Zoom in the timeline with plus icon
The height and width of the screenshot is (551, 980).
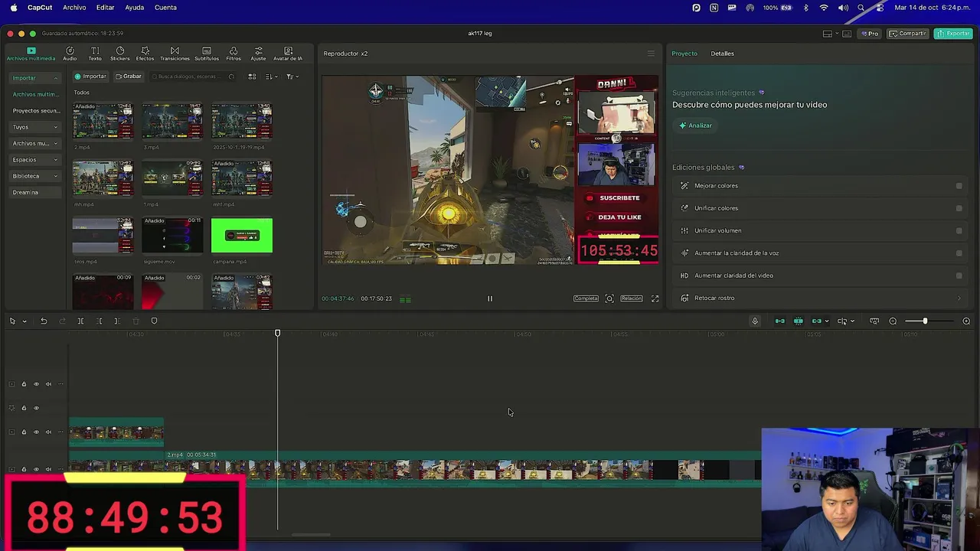[966, 321]
